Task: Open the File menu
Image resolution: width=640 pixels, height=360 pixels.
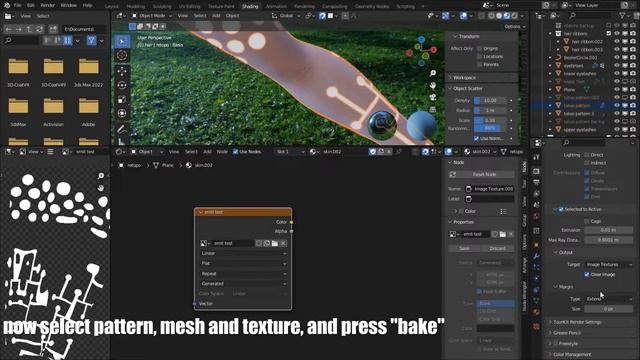Action: tap(17, 6)
